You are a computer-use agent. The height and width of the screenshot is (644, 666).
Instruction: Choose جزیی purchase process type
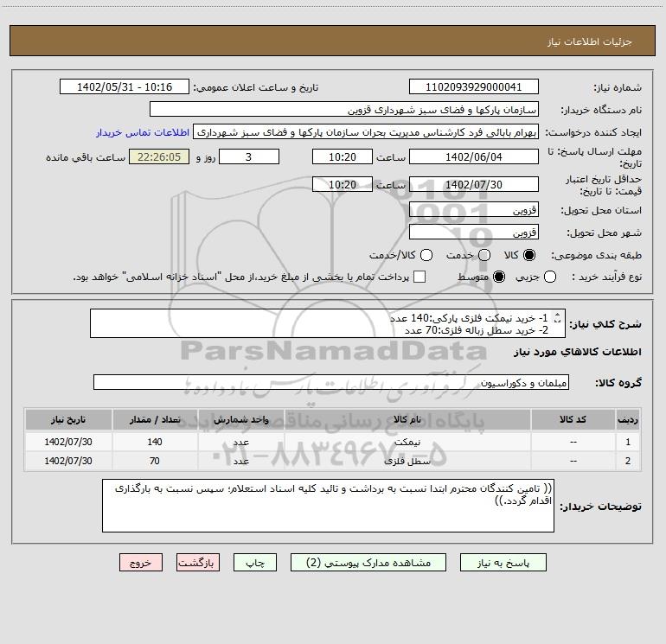coord(549,277)
